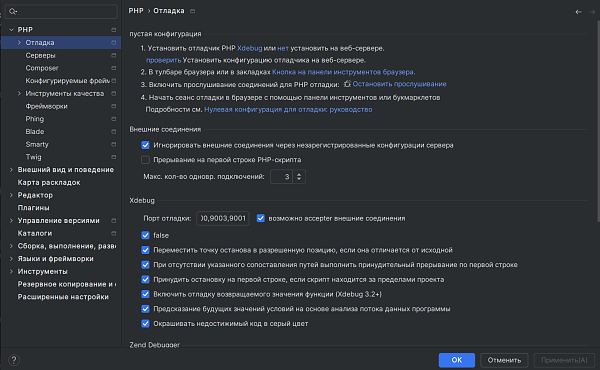Enable Прерывание на первой строке PHP-скрипта
The width and height of the screenshot is (600, 370).
[145, 160]
